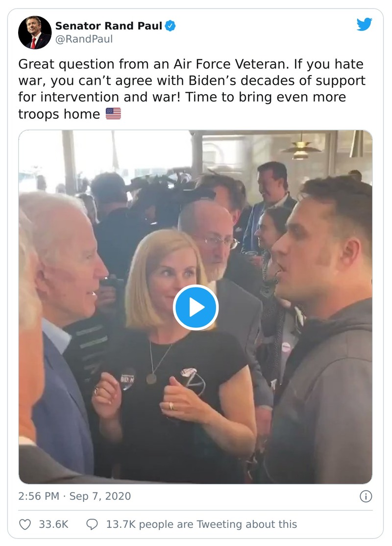The width and height of the screenshot is (392, 546).
Task: Visit the @RandPaul handle link
Action: pos(84,39)
